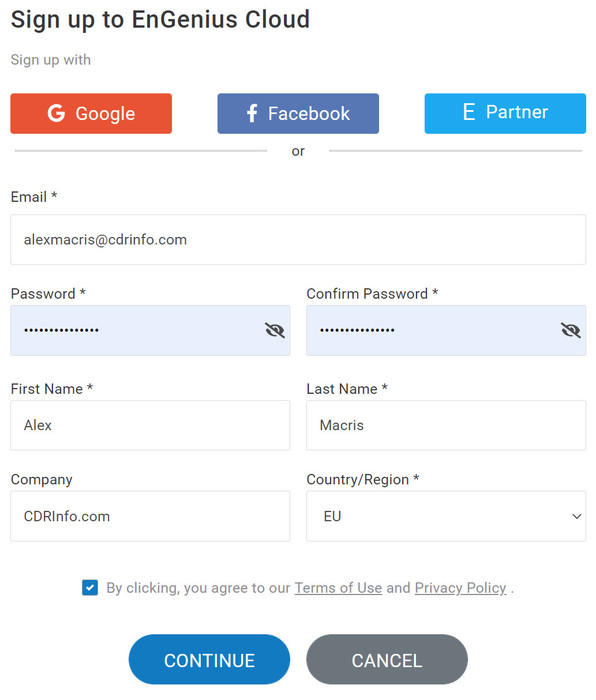Viewport: 596px width, 700px height.
Task: Select the Password input field
Action: [150, 330]
